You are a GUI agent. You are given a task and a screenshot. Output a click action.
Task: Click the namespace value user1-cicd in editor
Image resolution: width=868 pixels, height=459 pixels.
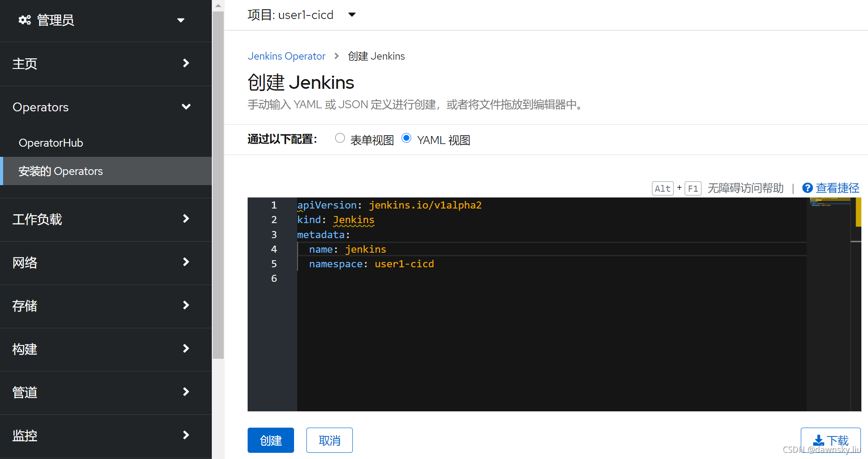click(x=404, y=264)
